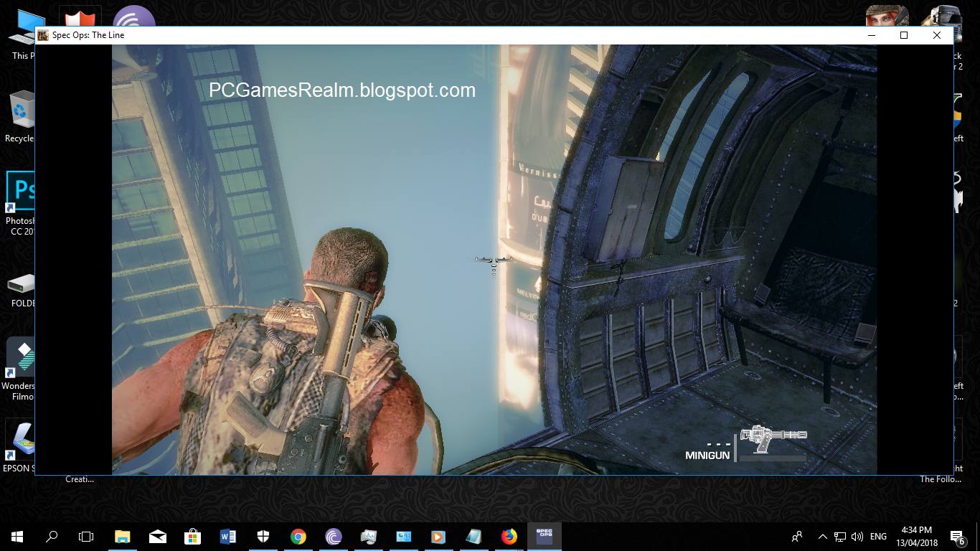Open the People icon in system tray

coord(797,537)
